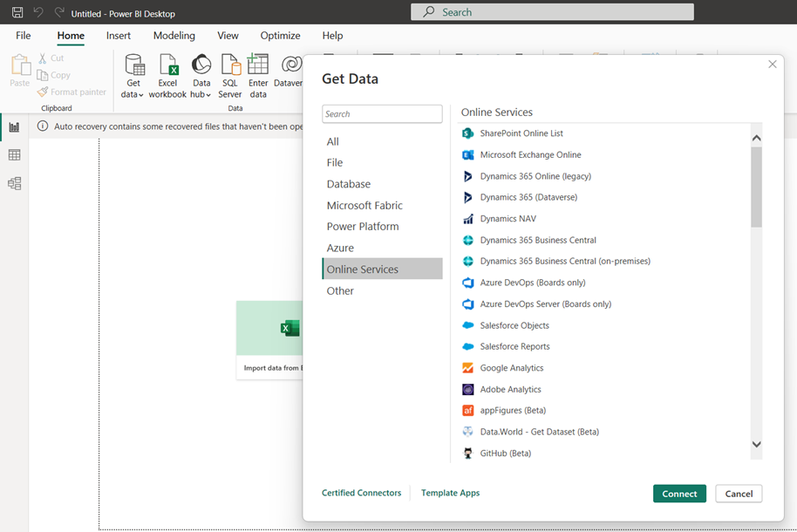Click the Copy icon in Clipboard group
The height and width of the screenshot is (532, 797).
tap(42, 75)
